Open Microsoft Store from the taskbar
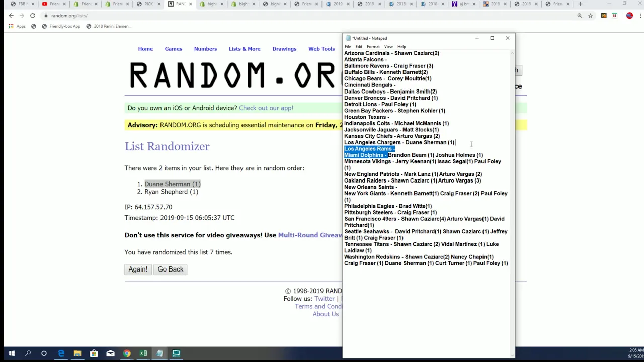Image resolution: width=644 pixels, height=362 pixels. [94, 353]
